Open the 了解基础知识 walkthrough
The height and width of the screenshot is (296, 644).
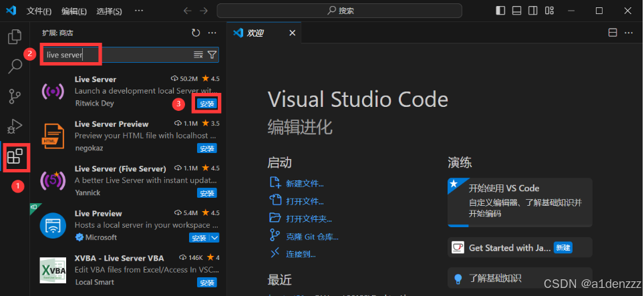[x=520, y=278]
